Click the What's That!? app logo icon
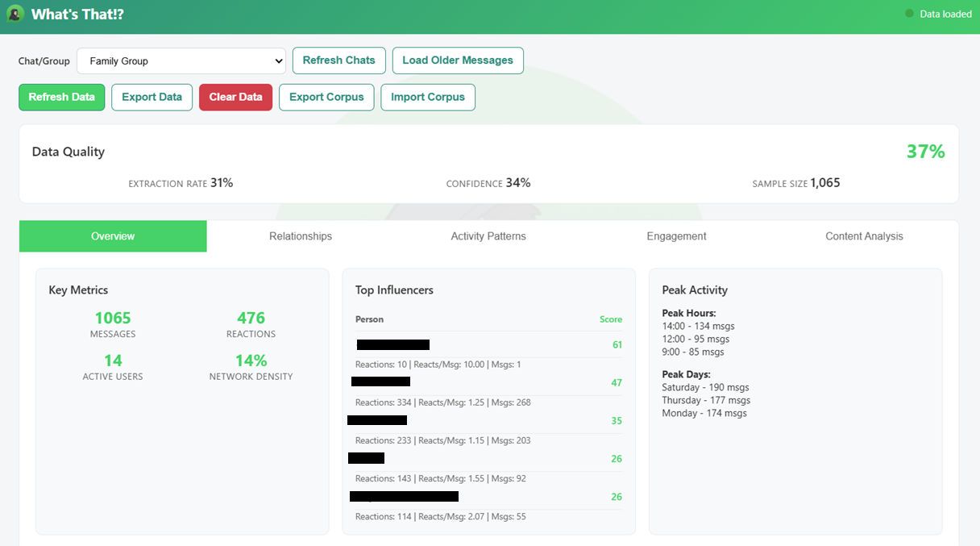Image resolution: width=980 pixels, height=546 pixels. [15, 14]
